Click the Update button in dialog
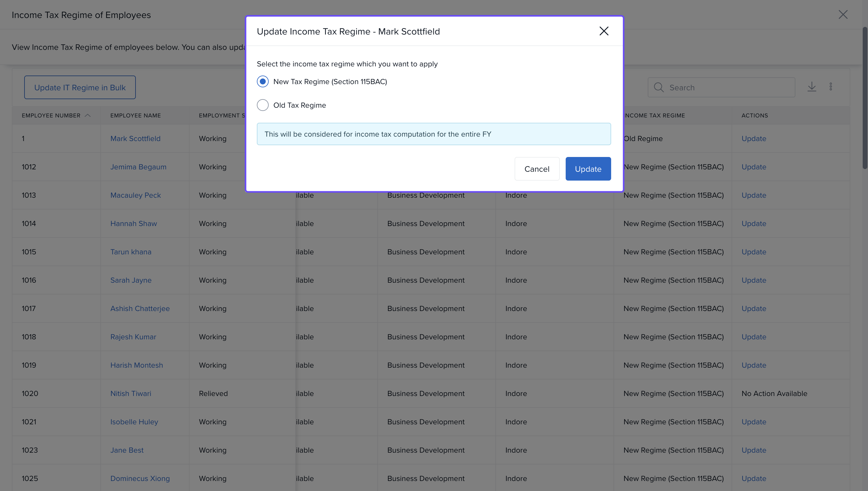 [588, 168]
